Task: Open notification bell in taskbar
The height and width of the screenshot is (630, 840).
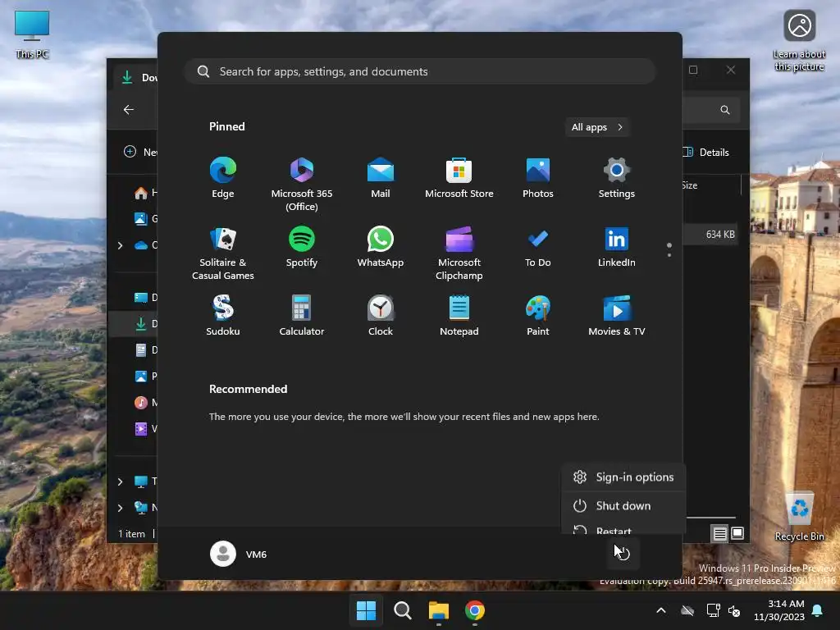Action: pyautogui.click(x=818, y=610)
